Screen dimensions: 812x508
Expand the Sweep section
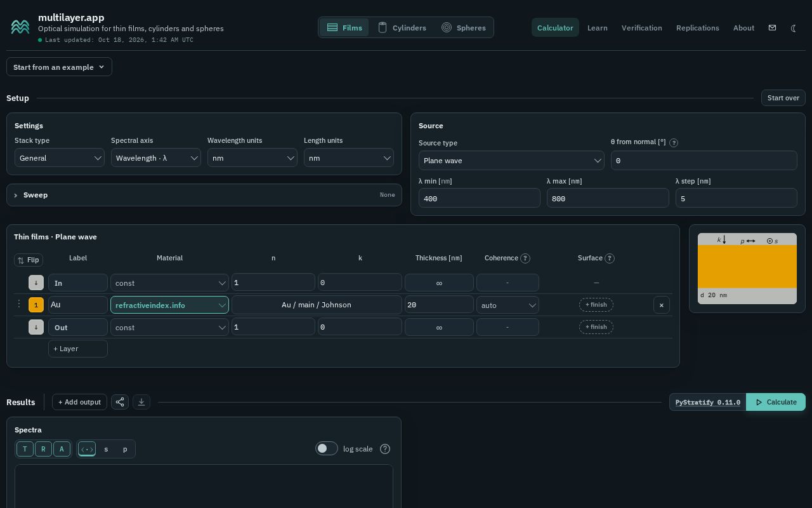(x=204, y=195)
